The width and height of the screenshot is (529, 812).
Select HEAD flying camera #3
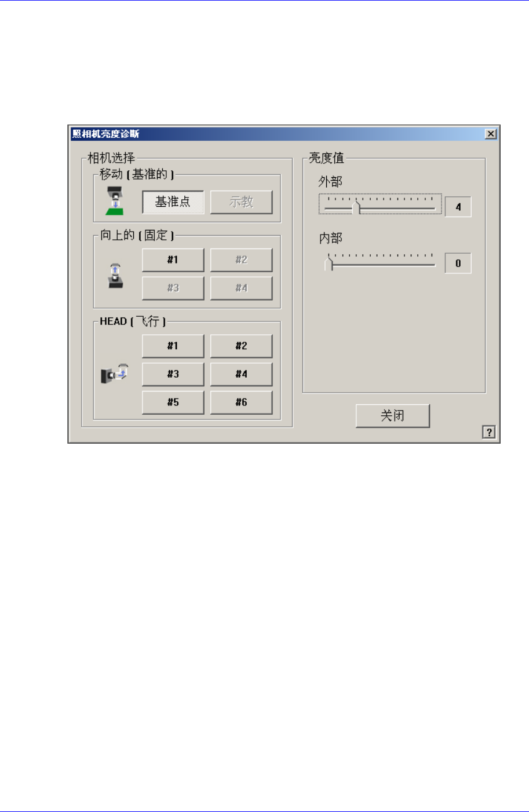173,374
